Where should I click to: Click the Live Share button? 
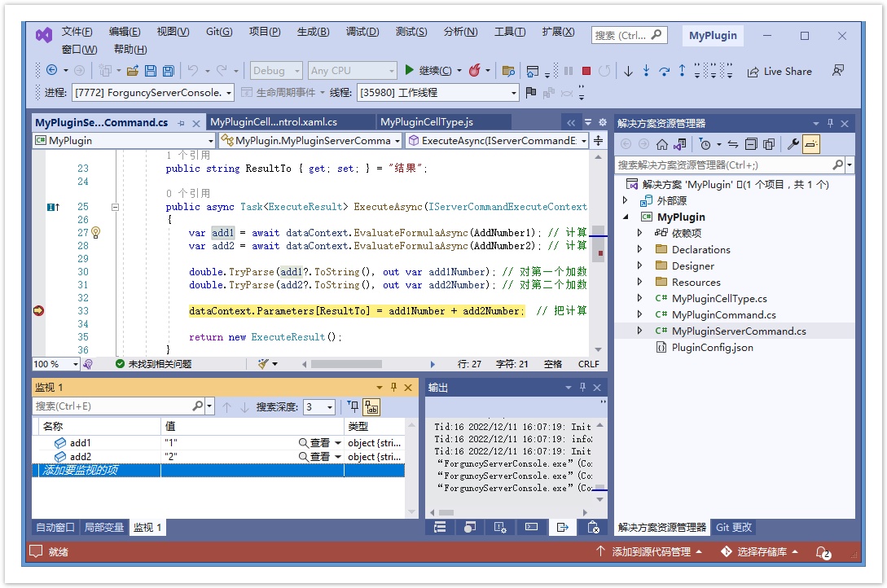(x=779, y=71)
